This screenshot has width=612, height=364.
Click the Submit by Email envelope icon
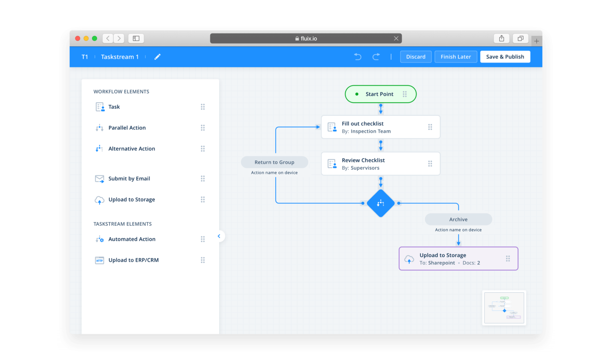[x=99, y=178]
